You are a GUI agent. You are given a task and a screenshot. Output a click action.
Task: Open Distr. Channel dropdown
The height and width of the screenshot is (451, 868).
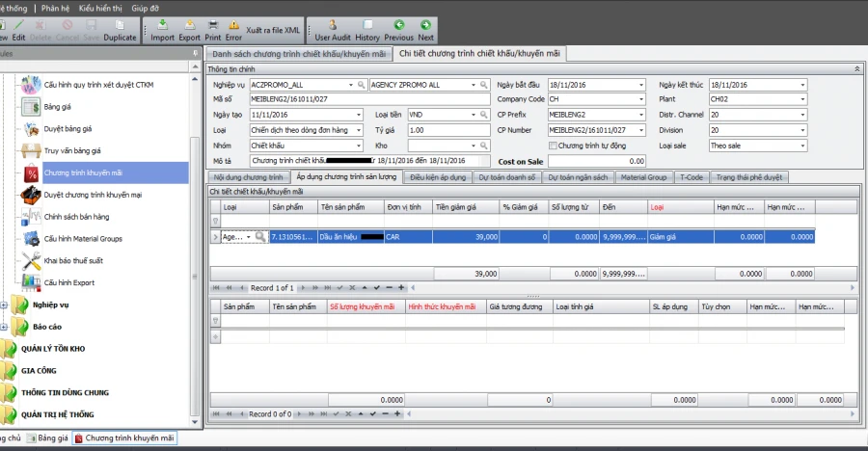(802, 115)
